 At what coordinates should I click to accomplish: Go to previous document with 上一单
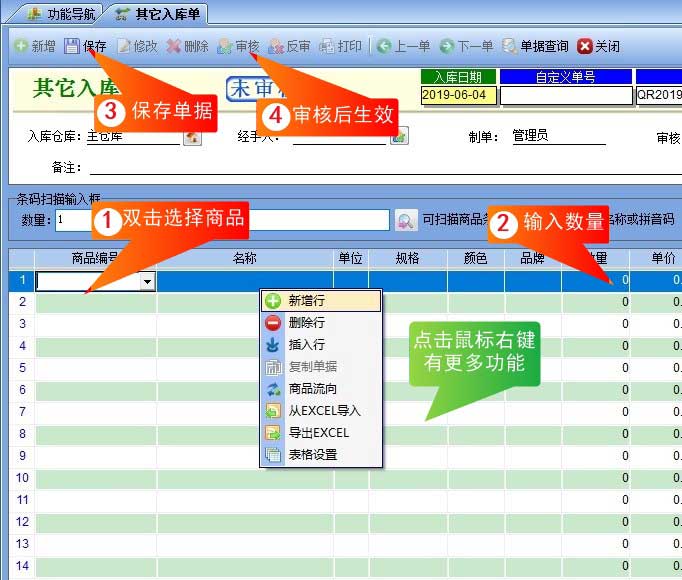point(403,46)
